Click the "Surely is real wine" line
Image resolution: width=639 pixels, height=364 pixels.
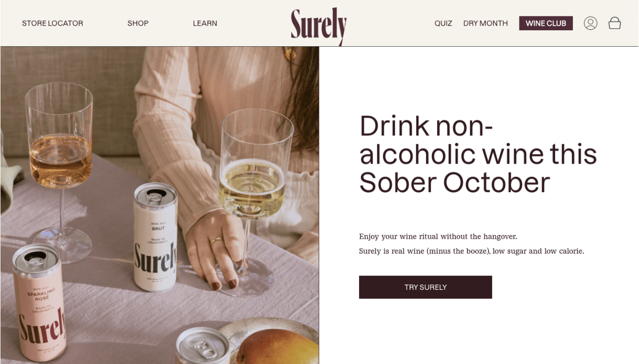point(471,251)
